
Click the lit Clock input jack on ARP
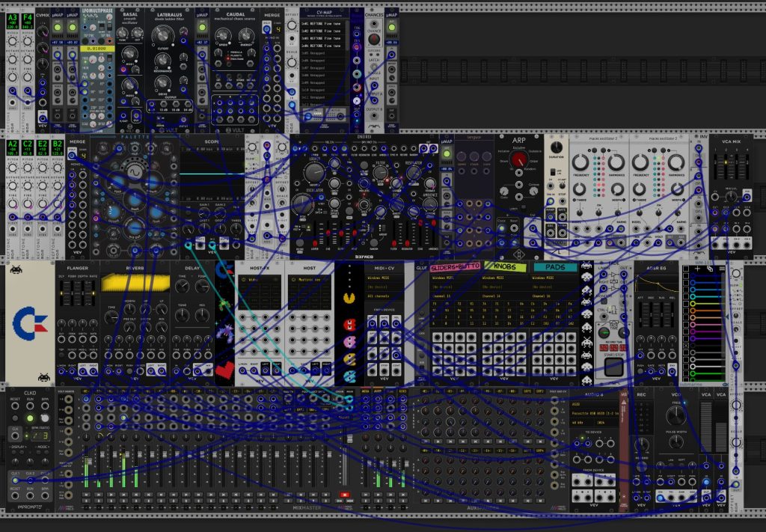pos(501,227)
